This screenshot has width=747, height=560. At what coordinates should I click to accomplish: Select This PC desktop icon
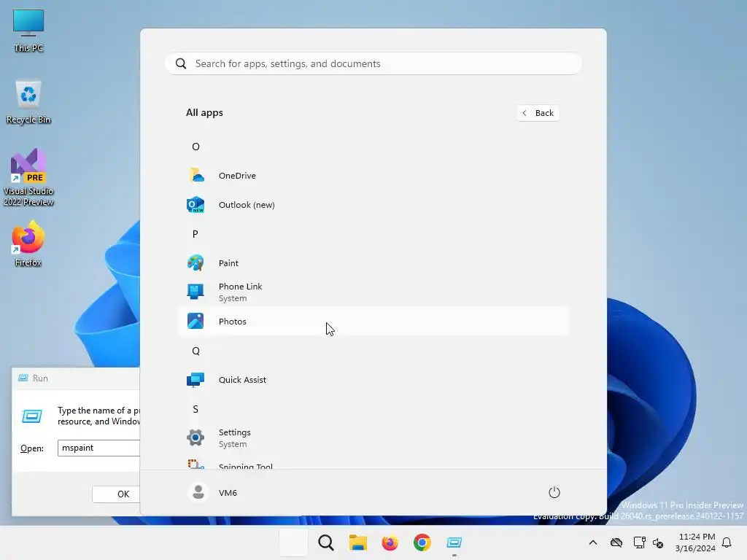click(x=28, y=31)
